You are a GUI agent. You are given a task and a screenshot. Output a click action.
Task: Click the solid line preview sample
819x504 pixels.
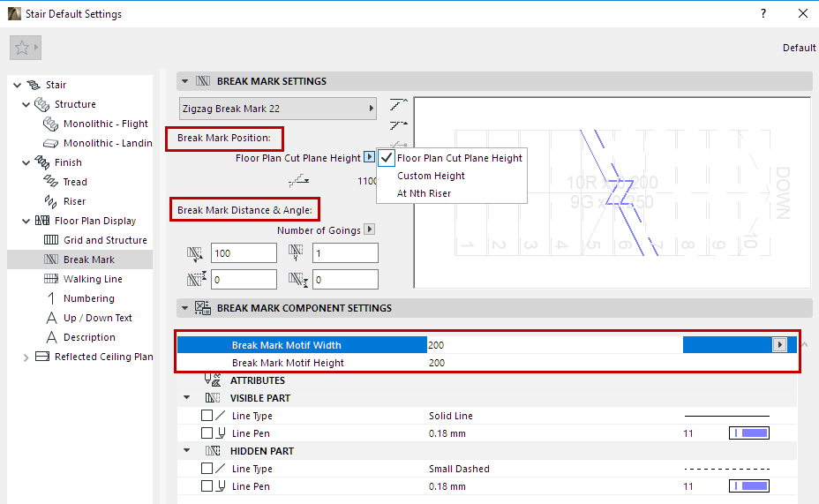pyautogui.click(x=727, y=416)
